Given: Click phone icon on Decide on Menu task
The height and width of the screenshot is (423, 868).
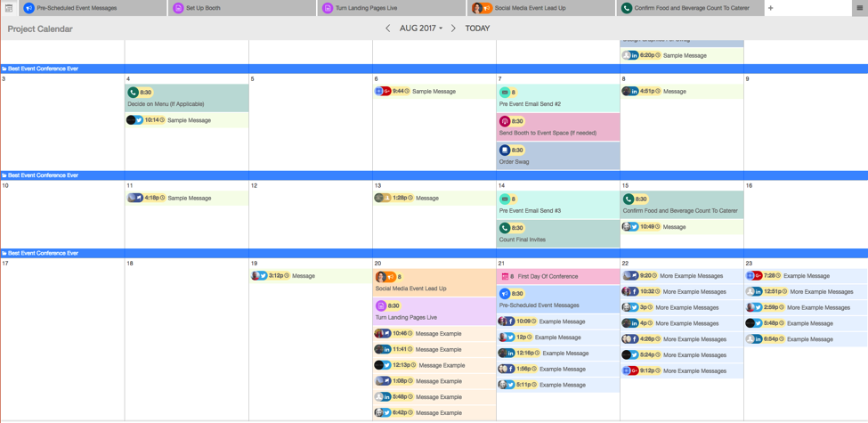Looking at the screenshot, I should (133, 93).
